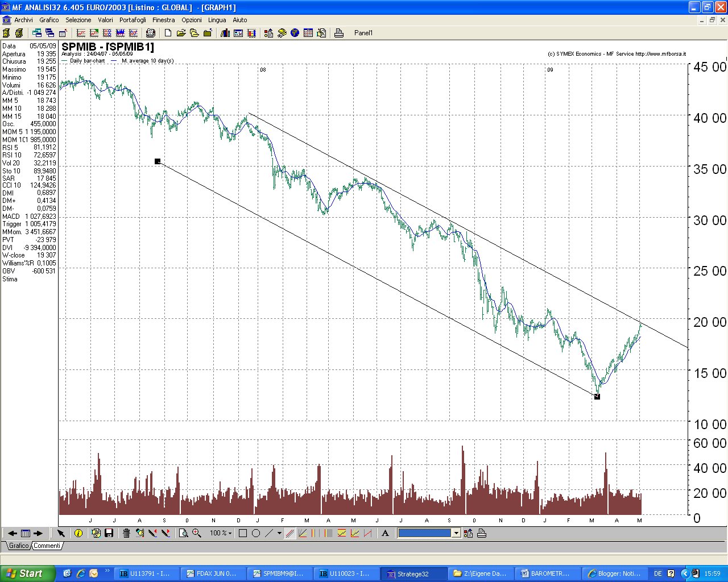Open the line tool options dropdown arrow
Screen dimensions: 728x582
pos(279,533)
